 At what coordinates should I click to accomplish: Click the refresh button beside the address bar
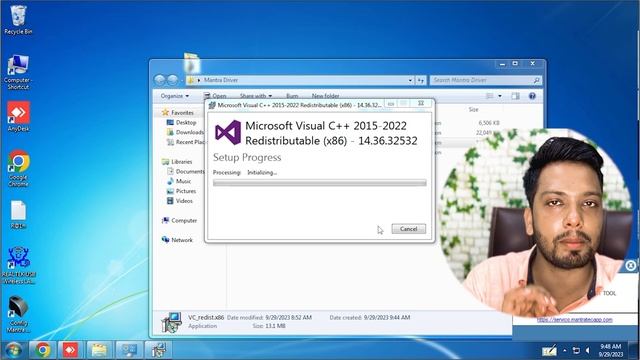click(421, 80)
